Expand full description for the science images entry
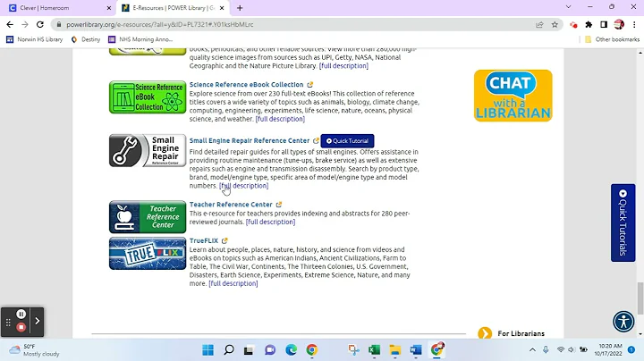The image size is (644, 361). coord(343,65)
